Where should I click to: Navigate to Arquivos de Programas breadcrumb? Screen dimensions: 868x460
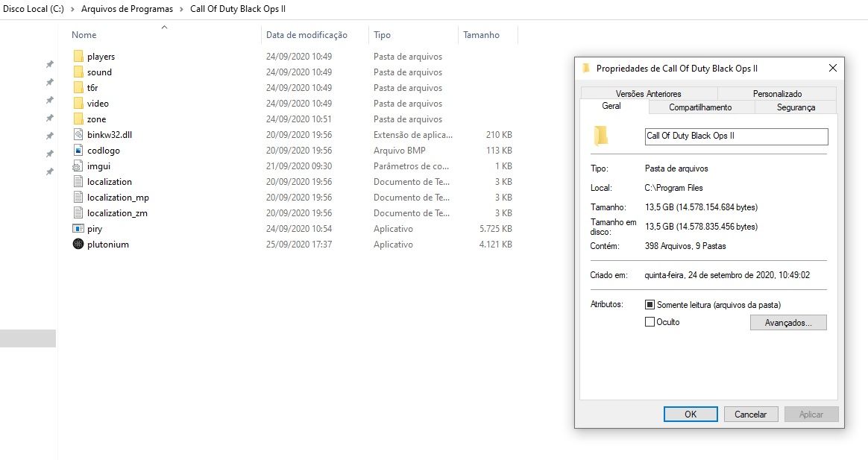[x=127, y=9]
